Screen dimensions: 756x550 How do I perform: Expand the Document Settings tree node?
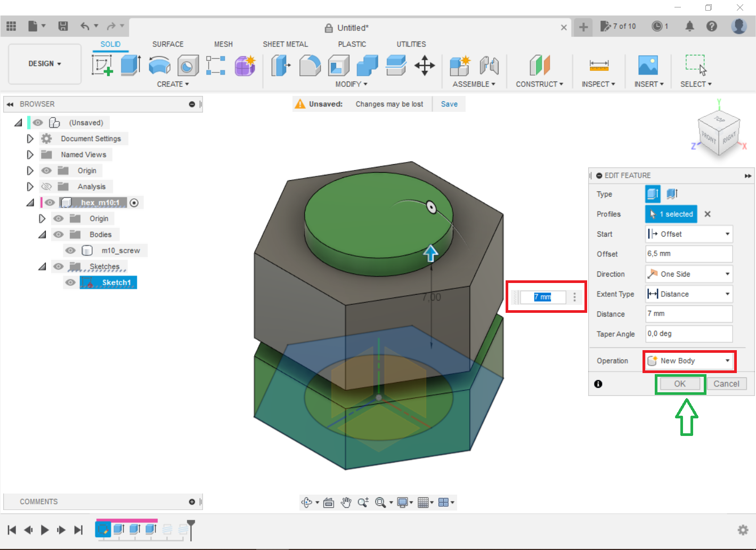(x=30, y=139)
